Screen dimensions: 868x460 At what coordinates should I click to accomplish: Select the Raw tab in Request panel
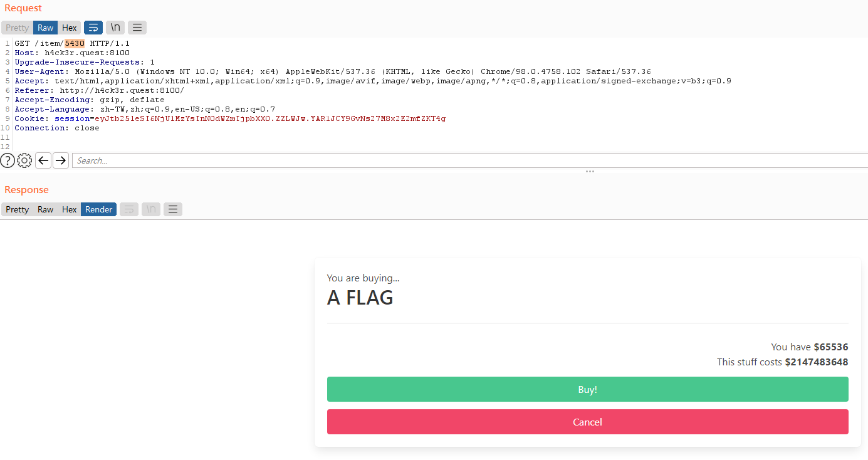(x=46, y=28)
